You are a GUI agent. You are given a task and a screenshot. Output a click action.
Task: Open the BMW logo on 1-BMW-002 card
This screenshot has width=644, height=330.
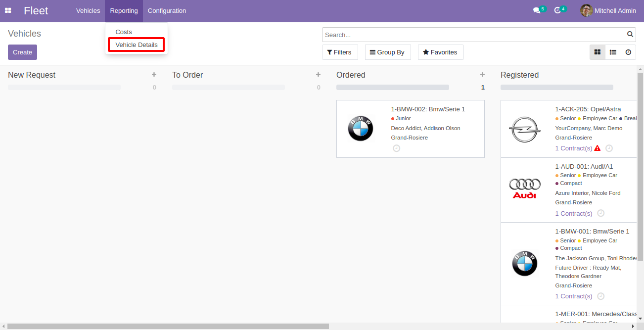(x=361, y=129)
